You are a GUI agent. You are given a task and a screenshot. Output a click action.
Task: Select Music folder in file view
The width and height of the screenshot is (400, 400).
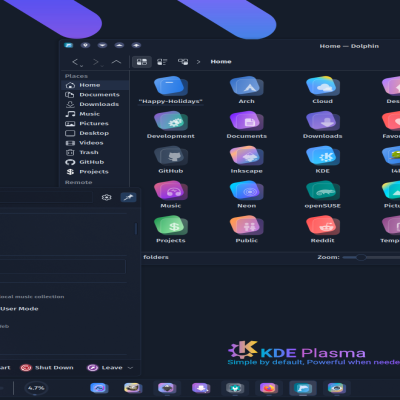pyautogui.click(x=171, y=191)
